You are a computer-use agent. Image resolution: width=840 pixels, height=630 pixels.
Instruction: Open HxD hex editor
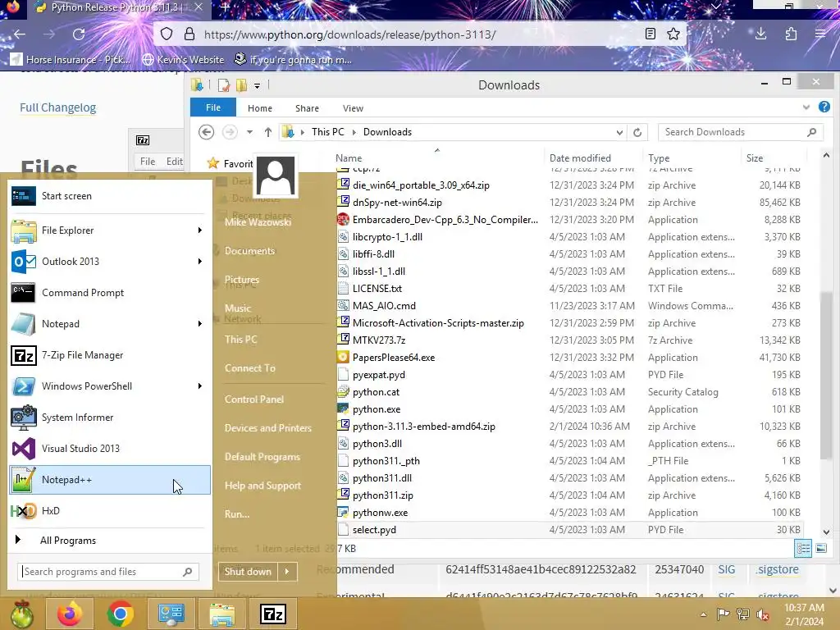click(109, 511)
